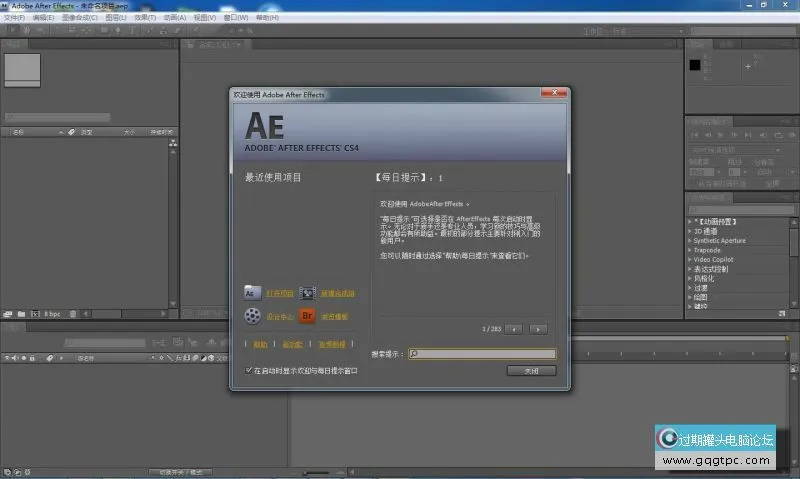Click the timeline zoom slider at bottom

316,472
